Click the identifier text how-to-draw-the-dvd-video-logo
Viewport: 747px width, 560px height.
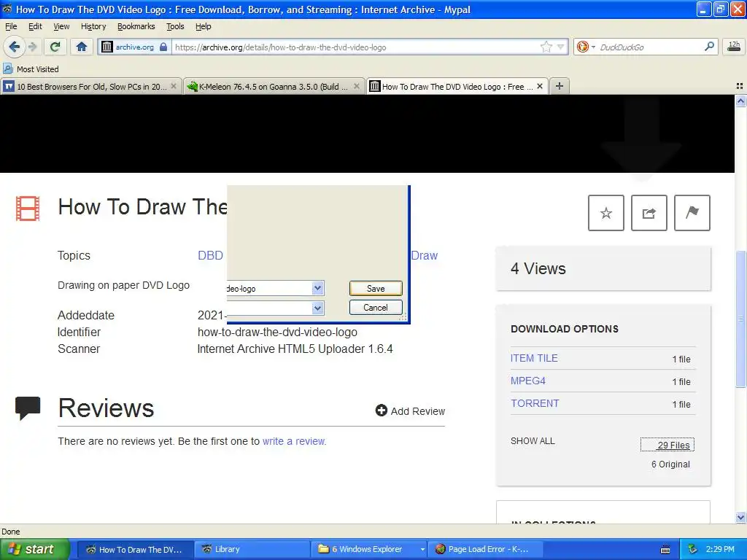point(277,332)
